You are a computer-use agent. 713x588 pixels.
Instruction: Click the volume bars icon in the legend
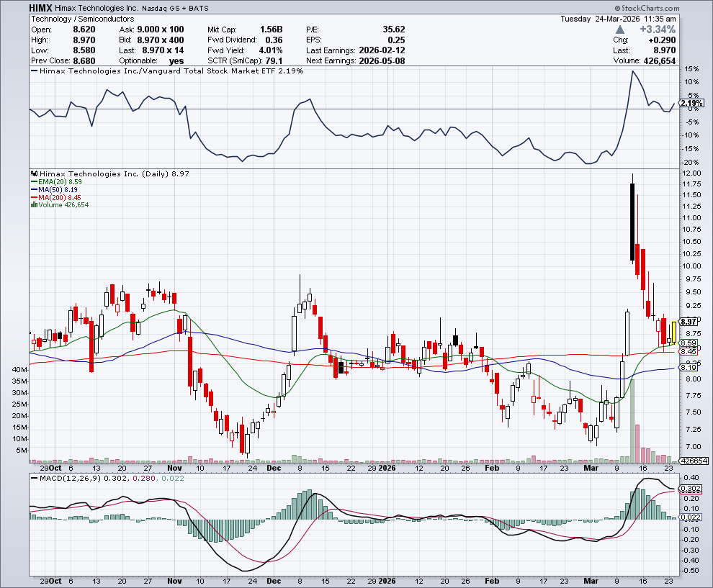(x=34, y=205)
